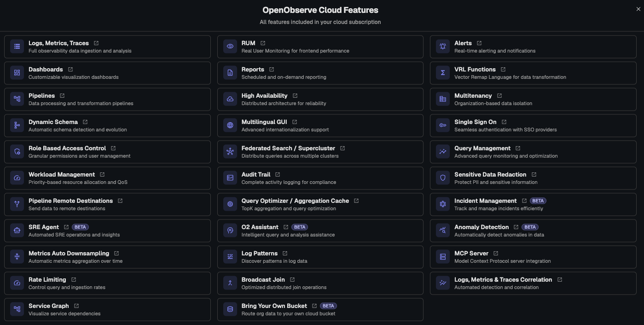Click the Metrics Auto Downsampling icon
Image resolution: width=644 pixels, height=325 pixels.
[17, 257]
